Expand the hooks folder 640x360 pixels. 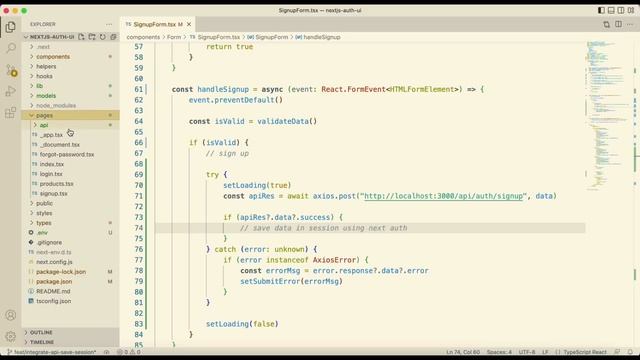click(70, 76)
